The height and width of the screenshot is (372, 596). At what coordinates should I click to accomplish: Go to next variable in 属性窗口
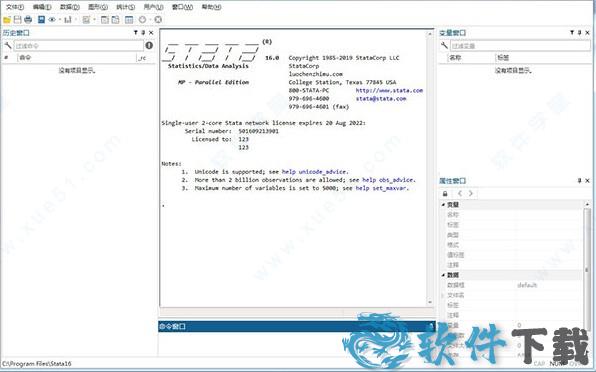tap(471, 193)
